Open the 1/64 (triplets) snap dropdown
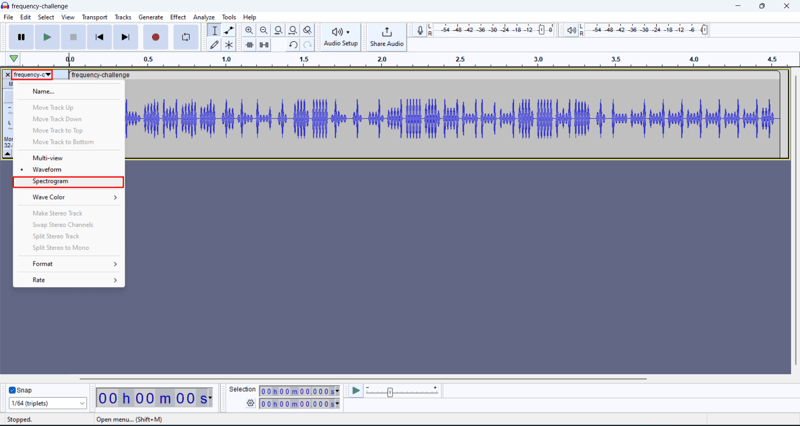The width and height of the screenshot is (800, 426). click(x=47, y=403)
